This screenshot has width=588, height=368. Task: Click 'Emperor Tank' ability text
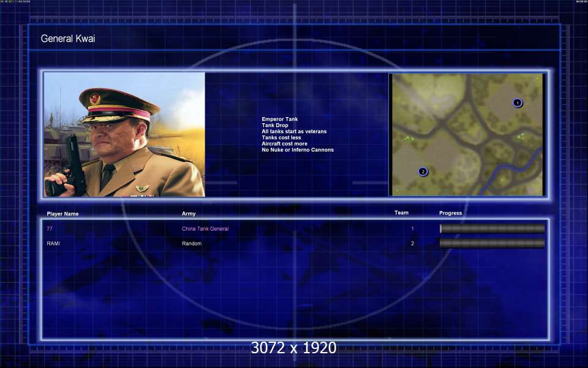[280, 119]
